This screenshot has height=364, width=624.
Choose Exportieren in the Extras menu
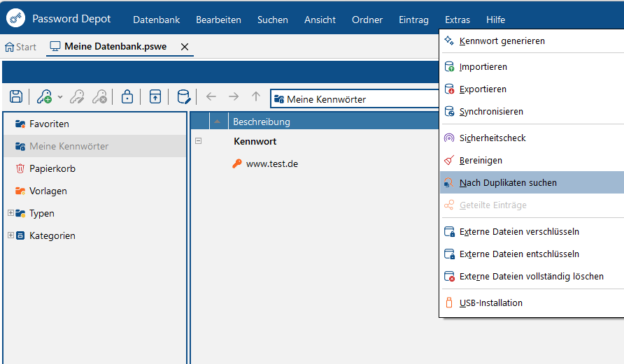click(532, 89)
